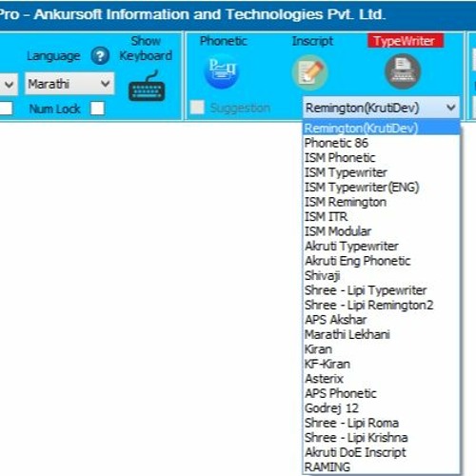Click the Show Keyboard icon
This screenshot has height=476, width=476.
pos(147,86)
